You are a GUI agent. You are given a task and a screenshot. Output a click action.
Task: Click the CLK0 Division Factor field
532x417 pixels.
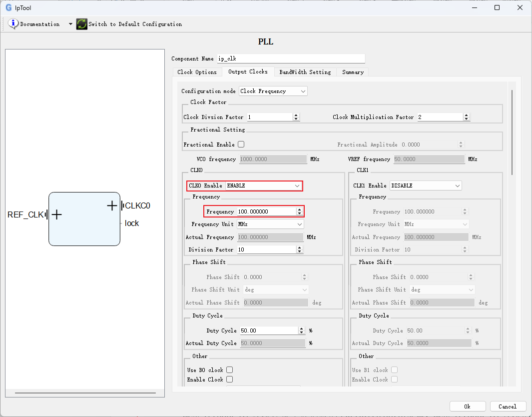click(x=266, y=249)
